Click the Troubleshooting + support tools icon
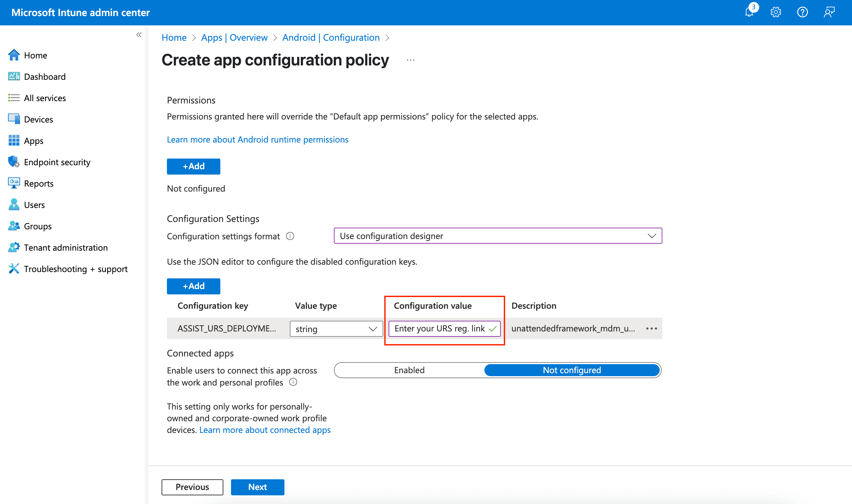Image resolution: width=852 pixels, height=504 pixels. point(14,269)
